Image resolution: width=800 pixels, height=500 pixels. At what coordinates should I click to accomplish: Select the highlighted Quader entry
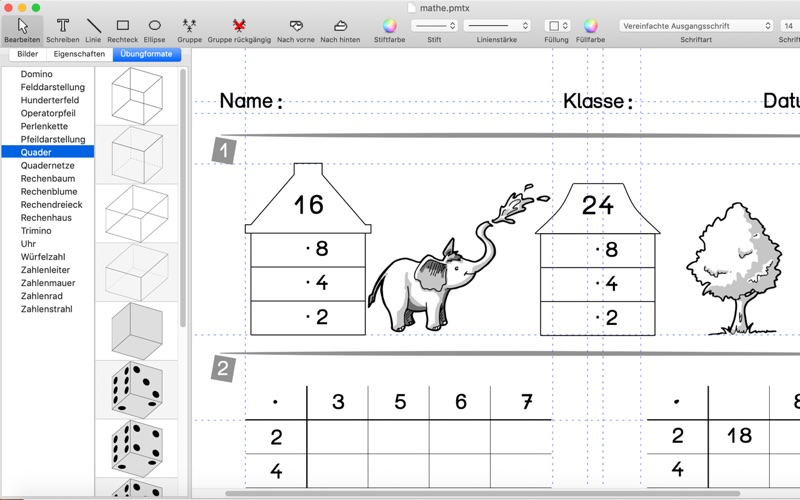(x=47, y=152)
